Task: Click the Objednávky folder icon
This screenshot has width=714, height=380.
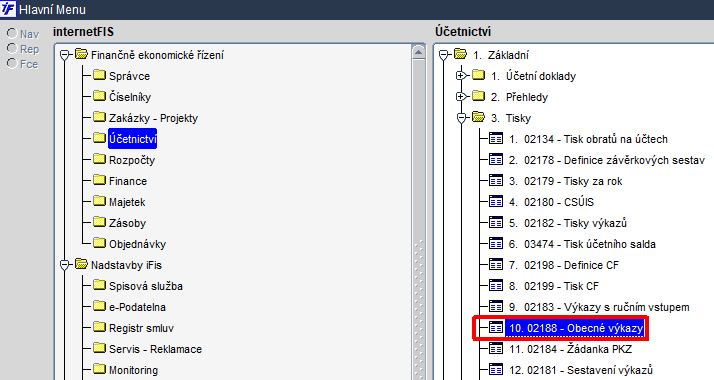Action: pos(100,243)
